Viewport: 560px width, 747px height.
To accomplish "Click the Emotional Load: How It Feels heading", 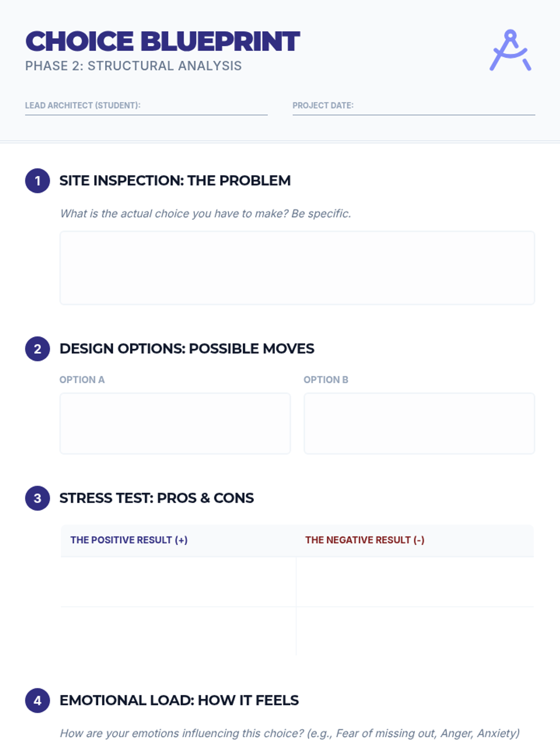I will click(179, 700).
